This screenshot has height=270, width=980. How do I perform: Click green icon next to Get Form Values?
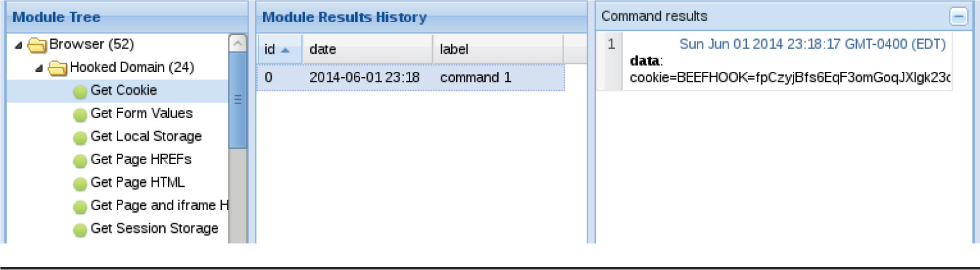(80, 114)
